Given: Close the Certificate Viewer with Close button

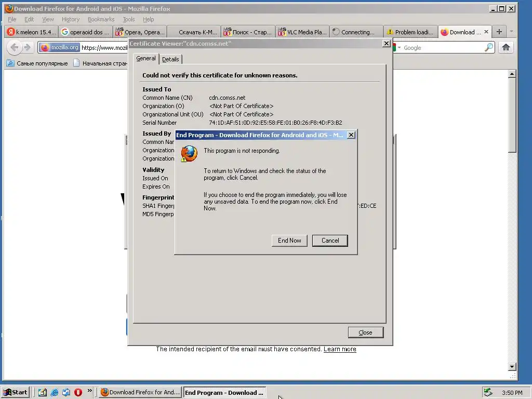Looking at the screenshot, I should click(365, 332).
